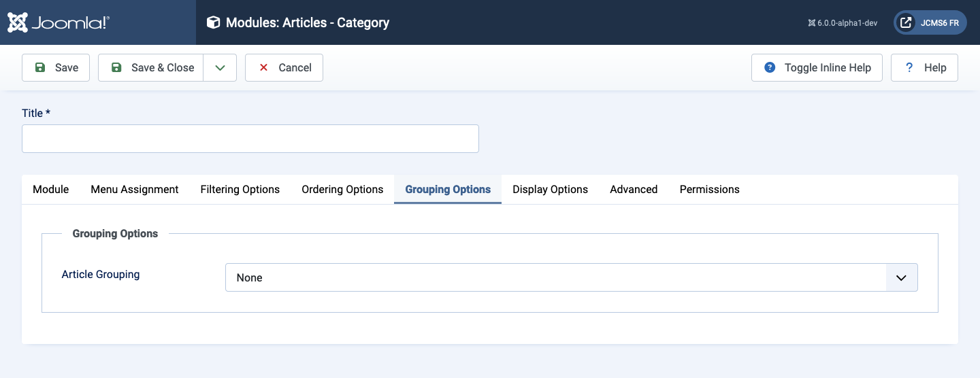Expand the Save & Close dropdown arrow

tap(220, 67)
